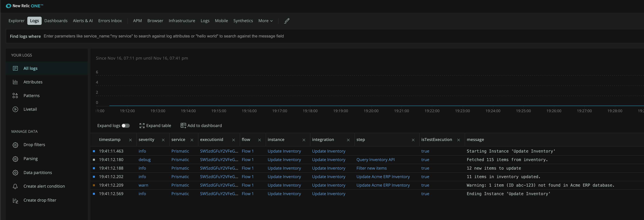This screenshot has width=644, height=220.
Task: Select All logs in the sidebar
Action: coord(31,68)
